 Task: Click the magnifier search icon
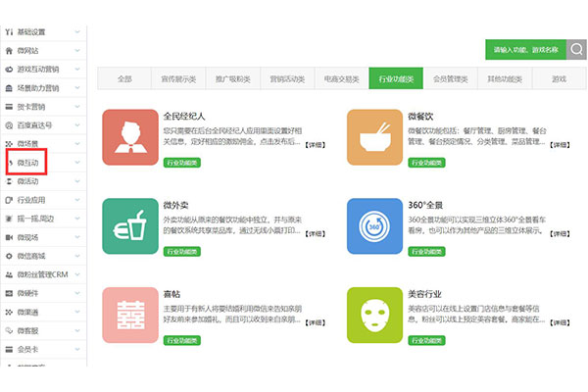(576, 50)
